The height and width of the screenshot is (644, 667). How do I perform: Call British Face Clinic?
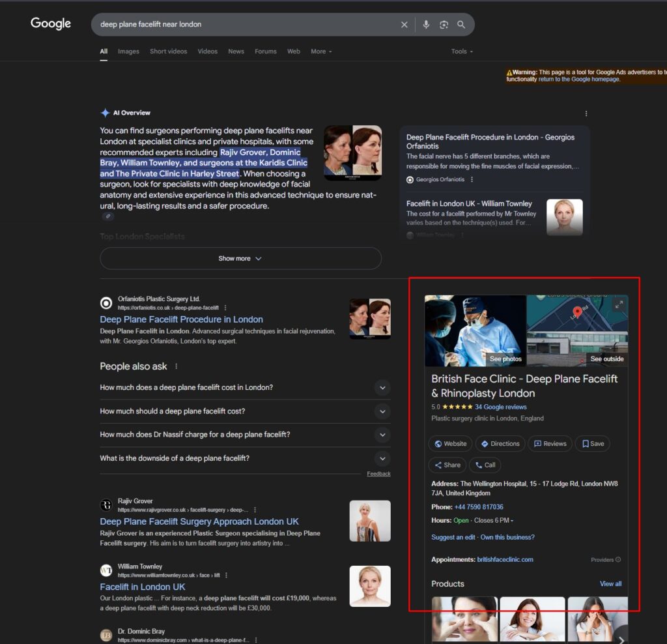coord(485,465)
